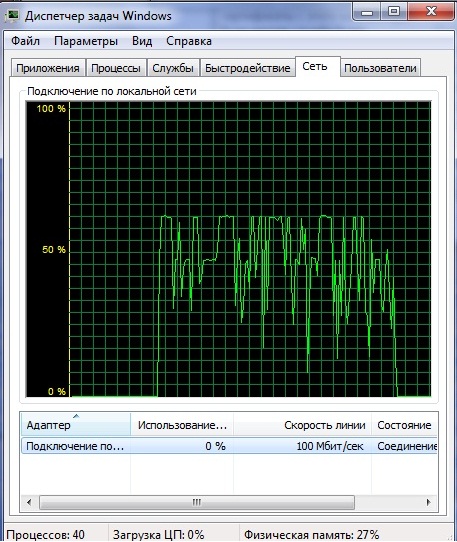The height and width of the screenshot is (542, 457).
Task: Switch to the Быстродействие tab
Action: click(248, 68)
